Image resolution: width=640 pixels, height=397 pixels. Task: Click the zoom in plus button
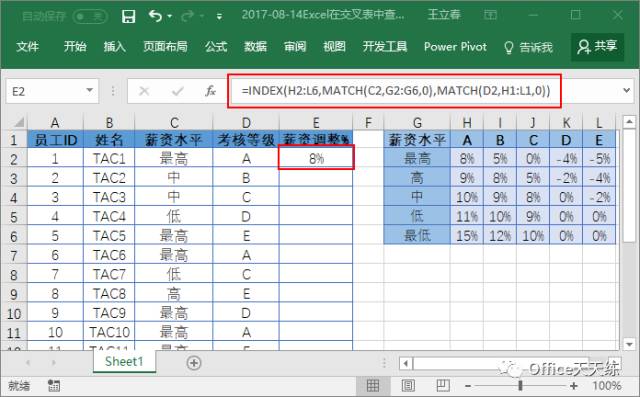tap(574, 386)
